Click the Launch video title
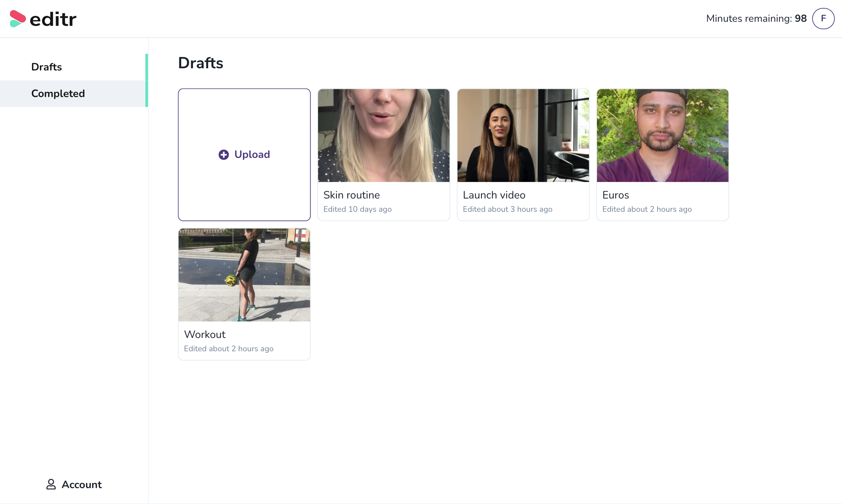 click(494, 195)
